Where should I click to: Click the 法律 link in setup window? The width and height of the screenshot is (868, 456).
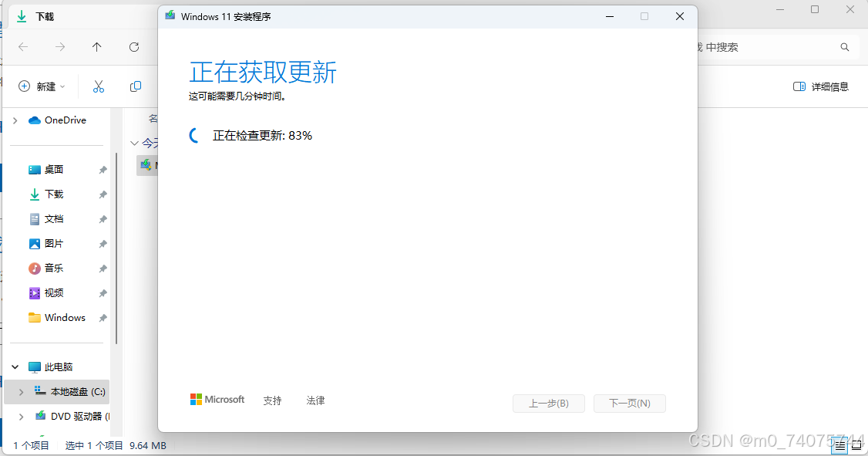315,400
